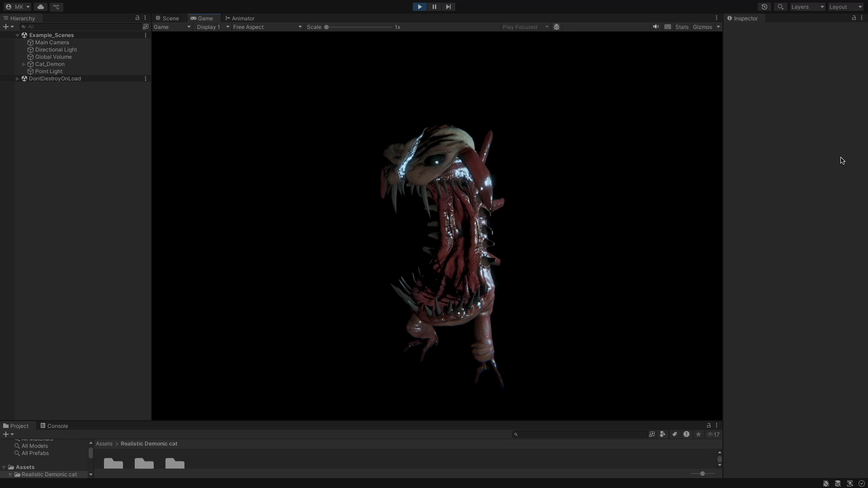This screenshot has width=868, height=488.
Task: Click Assets in the Project breadcrumb
Action: pyautogui.click(x=104, y=444)
